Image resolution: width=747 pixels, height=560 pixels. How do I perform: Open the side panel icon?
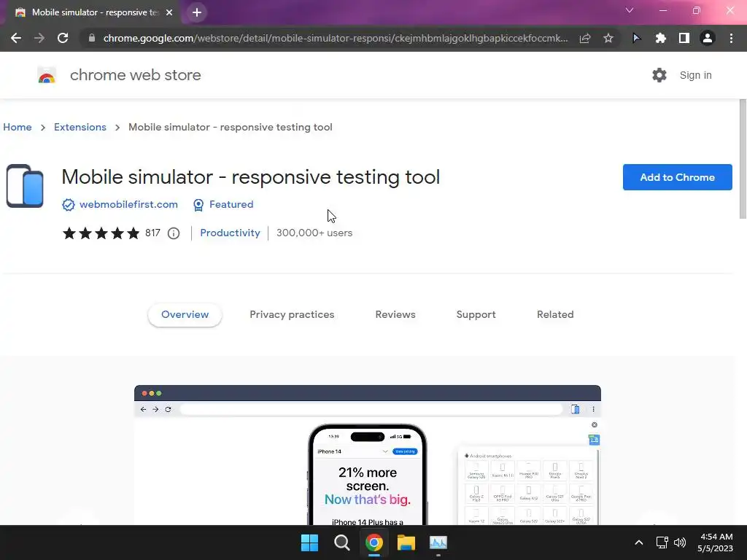click(x=684, y=38)
